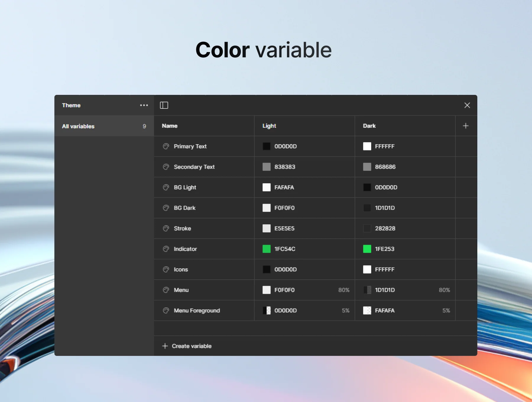
Task: Click hex value 1FC54C
Action: coord(285,249)
